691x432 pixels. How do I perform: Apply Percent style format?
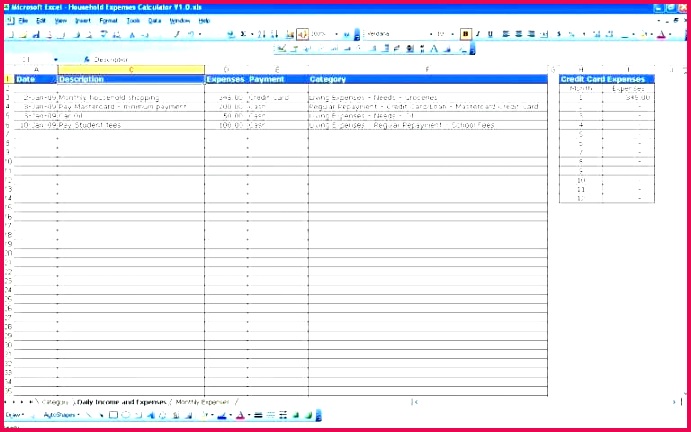pos(572,34)
